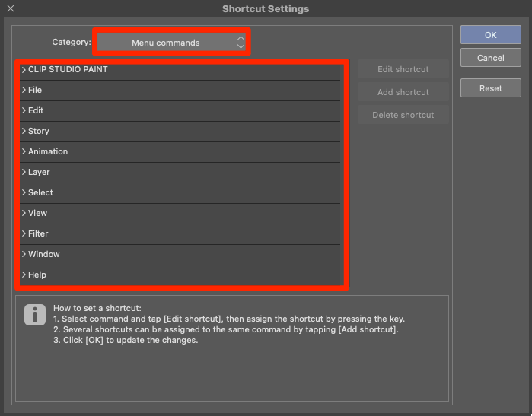532x416 pixels.
Task: Expand the Edit chevron
Action: [x=24, y=110]
